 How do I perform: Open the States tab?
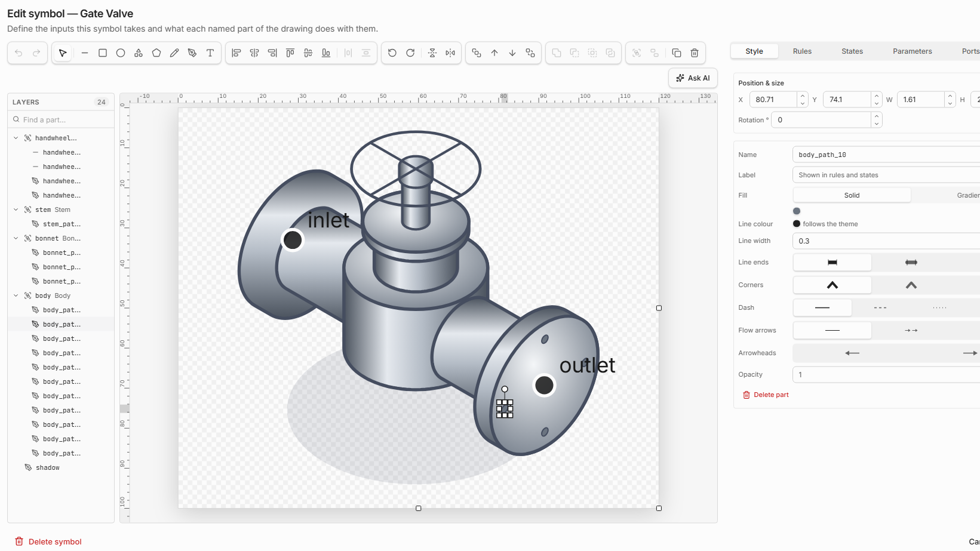[852, 51]
